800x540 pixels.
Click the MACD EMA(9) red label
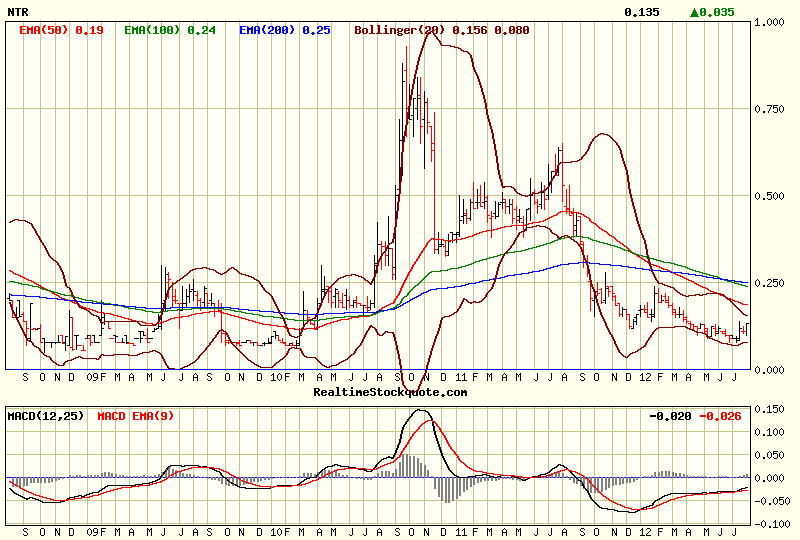[x=136, y=416]
